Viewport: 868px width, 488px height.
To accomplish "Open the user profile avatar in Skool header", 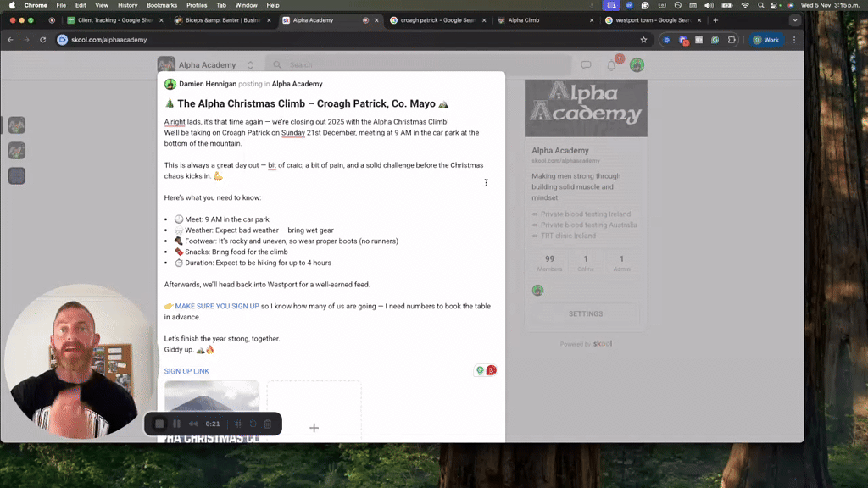I will 637,65.
